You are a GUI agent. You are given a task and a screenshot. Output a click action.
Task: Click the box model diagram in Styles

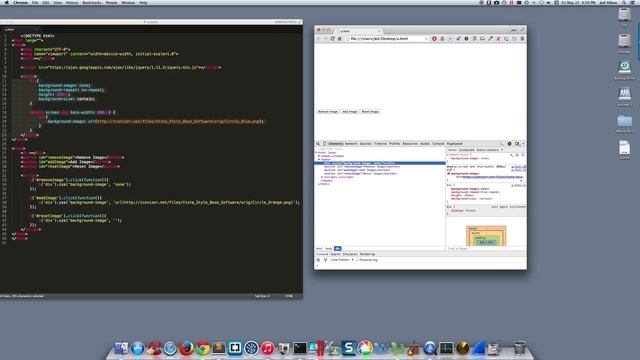coord(486,236)
